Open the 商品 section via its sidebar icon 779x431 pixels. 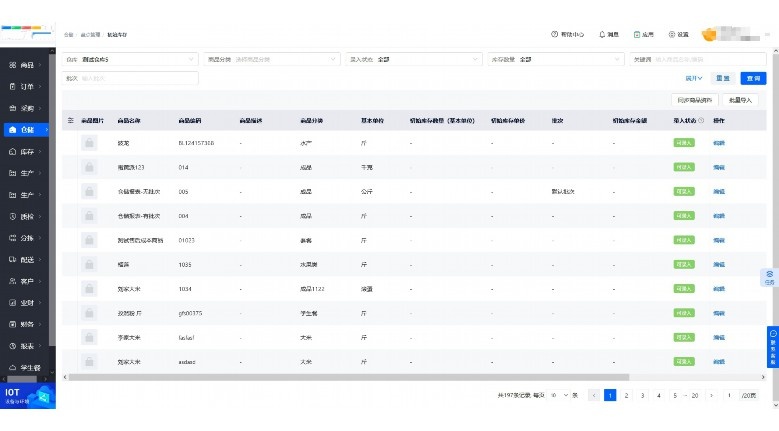[12, 65]
